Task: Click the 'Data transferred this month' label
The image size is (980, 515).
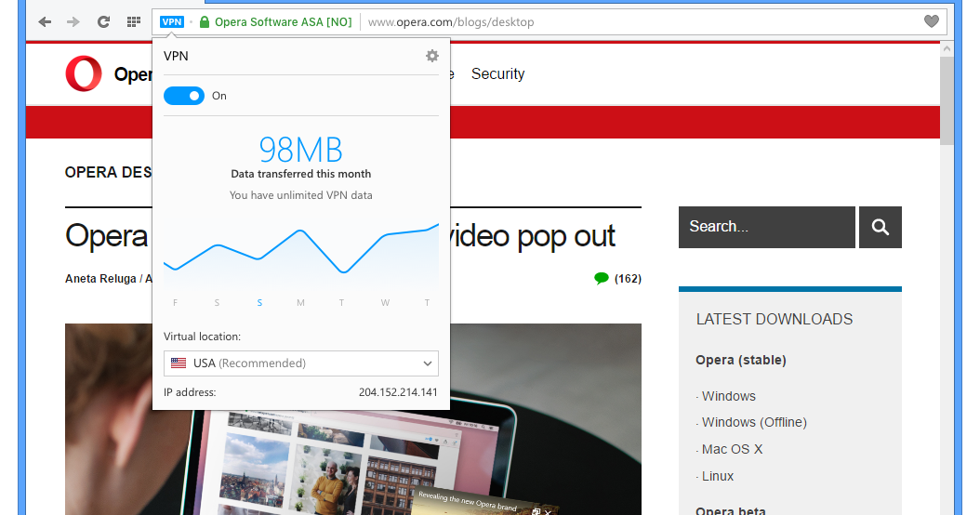Action: [x=301, y=174]
